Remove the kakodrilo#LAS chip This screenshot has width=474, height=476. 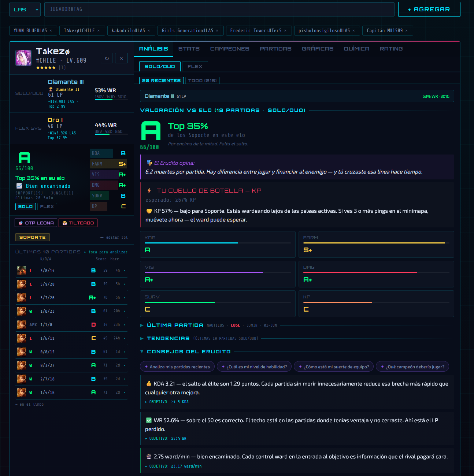149,31
